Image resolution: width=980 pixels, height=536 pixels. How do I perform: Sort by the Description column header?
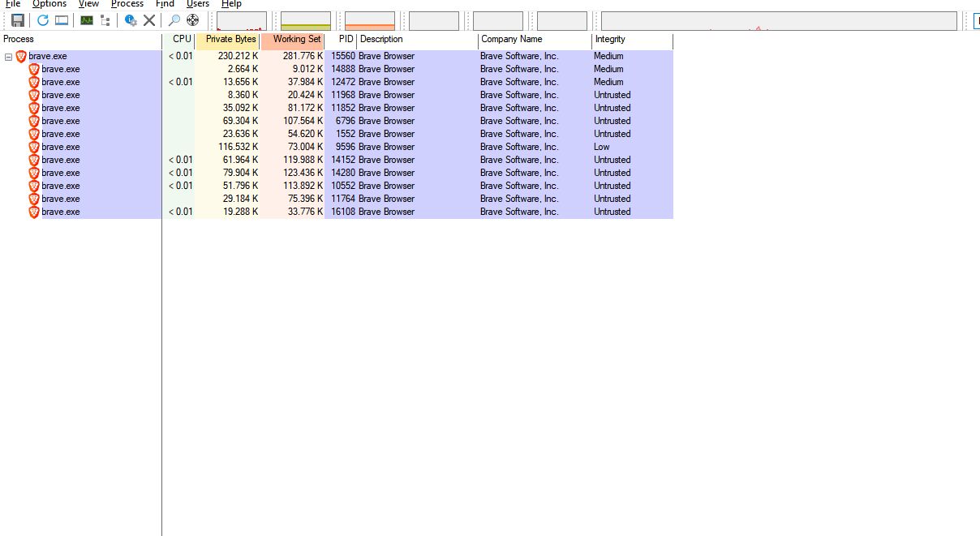[418, 40]
